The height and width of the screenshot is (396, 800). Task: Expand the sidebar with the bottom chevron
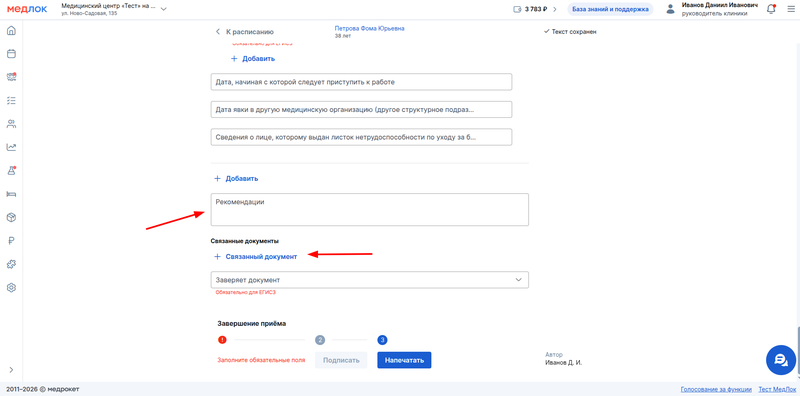pos(11,369)
